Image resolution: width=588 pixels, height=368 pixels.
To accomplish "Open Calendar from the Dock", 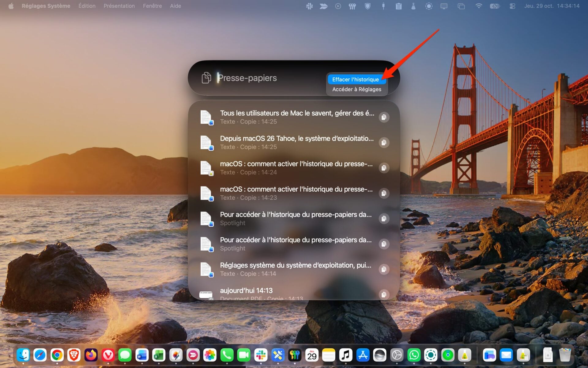I will pyautogui.click(x=312, y=355).
